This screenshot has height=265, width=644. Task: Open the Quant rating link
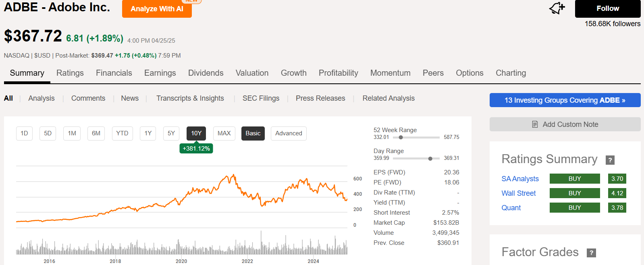pos(511,208)
